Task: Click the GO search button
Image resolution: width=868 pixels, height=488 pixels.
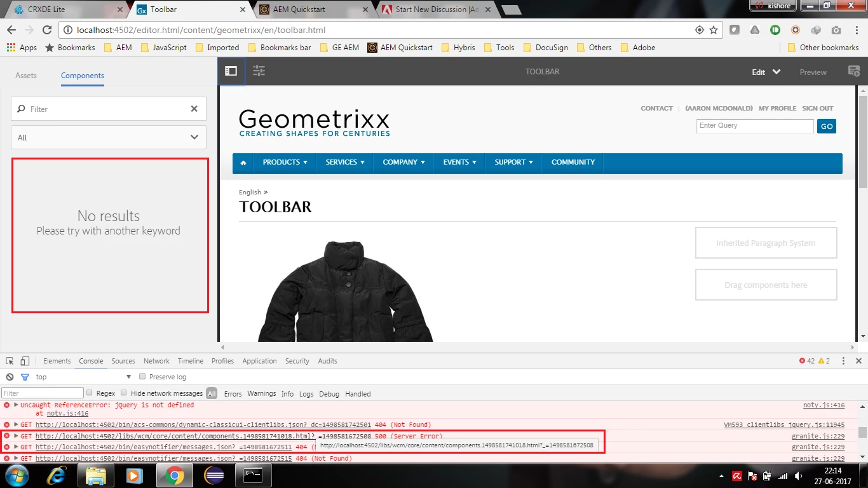Action: (827, 126)
